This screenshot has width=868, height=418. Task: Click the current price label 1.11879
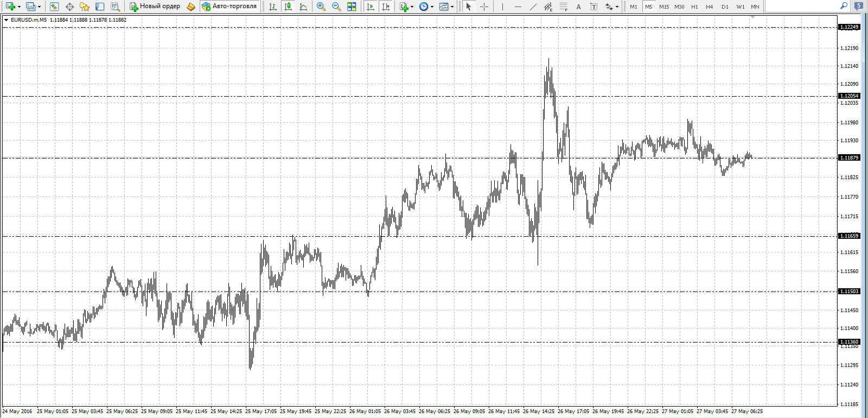point(850,158)
